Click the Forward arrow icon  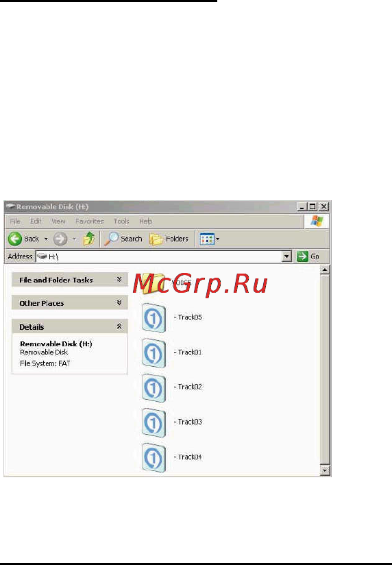coord(60,239)
